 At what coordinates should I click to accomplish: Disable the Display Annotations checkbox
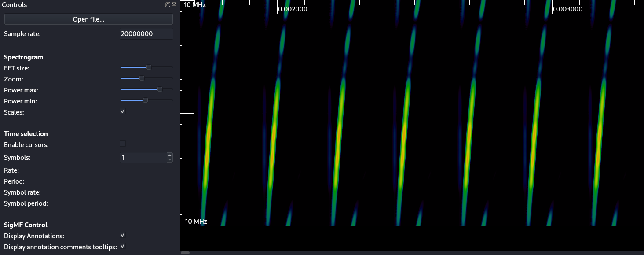[123, 235]
